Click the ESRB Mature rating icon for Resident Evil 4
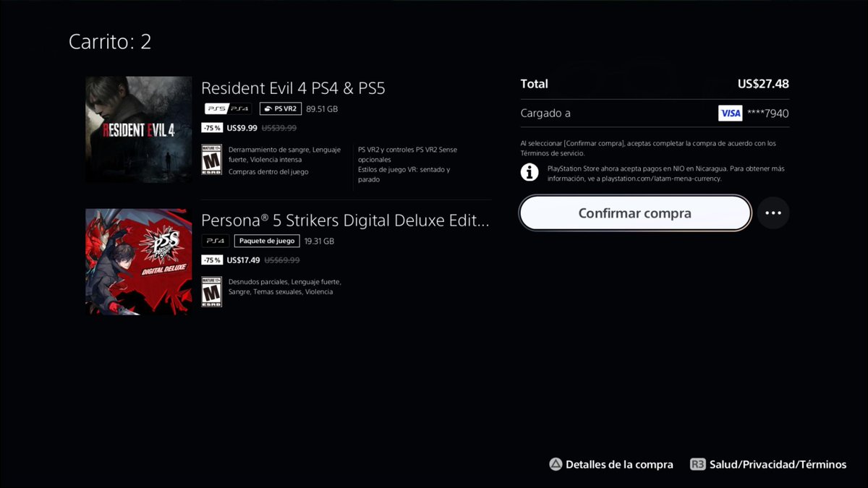Screen dimensions: 868x488 (x=211, y=160)
